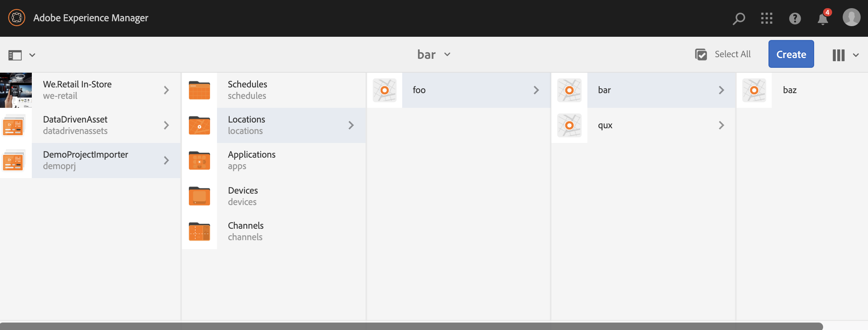
Task: Open the help question mark icon
Action: tap(795, 18)
